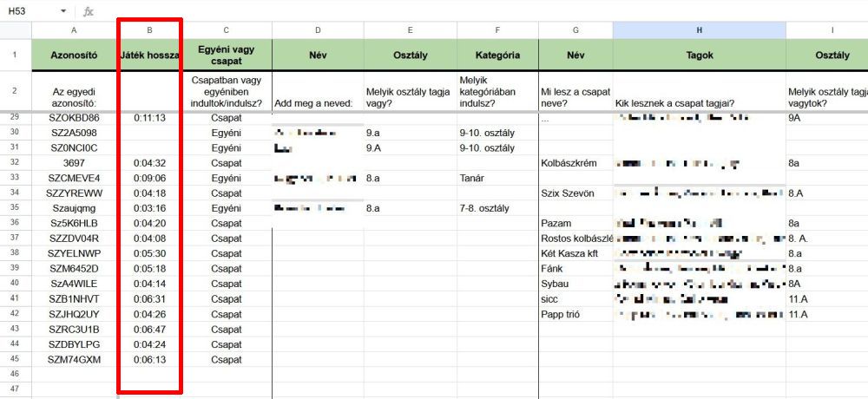
Task: Select cell containing SZOKBD86
Action: click(74, 117)
